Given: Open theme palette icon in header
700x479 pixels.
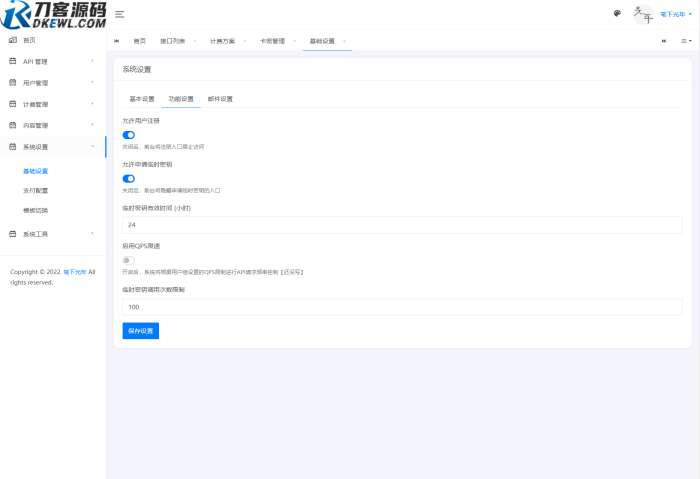Looking at the screenshot, I should coord(617,13).
